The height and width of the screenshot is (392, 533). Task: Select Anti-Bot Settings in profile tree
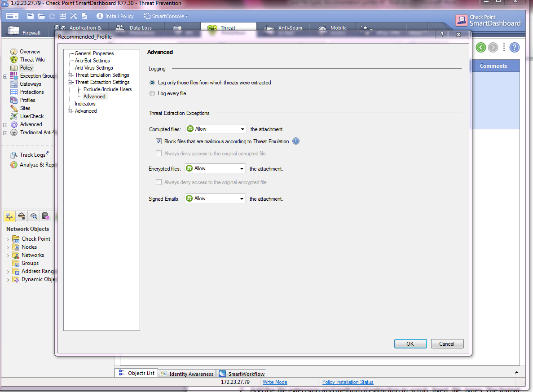pos(92,61)
